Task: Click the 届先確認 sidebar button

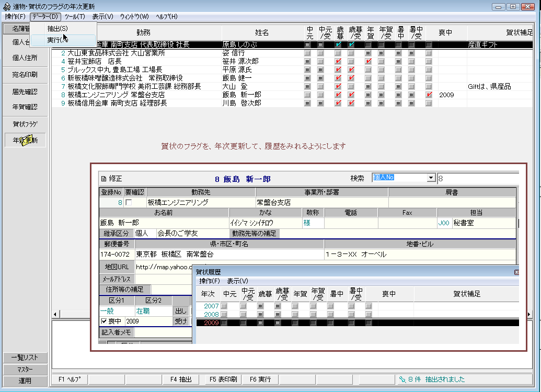Action: click(x=25, y=92)
